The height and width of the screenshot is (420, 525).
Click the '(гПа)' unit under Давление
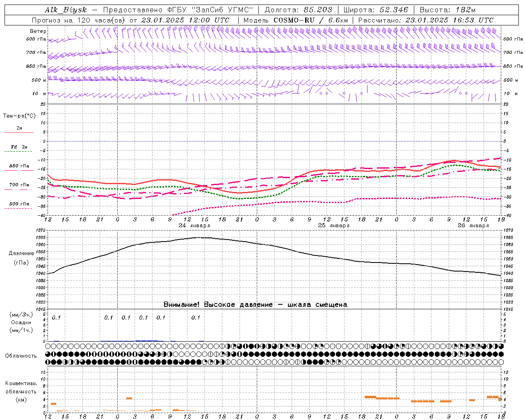(21, 263)
